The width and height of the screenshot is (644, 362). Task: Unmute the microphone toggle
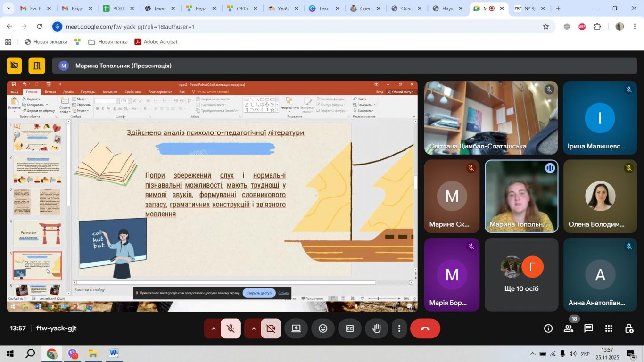(231, 329)
